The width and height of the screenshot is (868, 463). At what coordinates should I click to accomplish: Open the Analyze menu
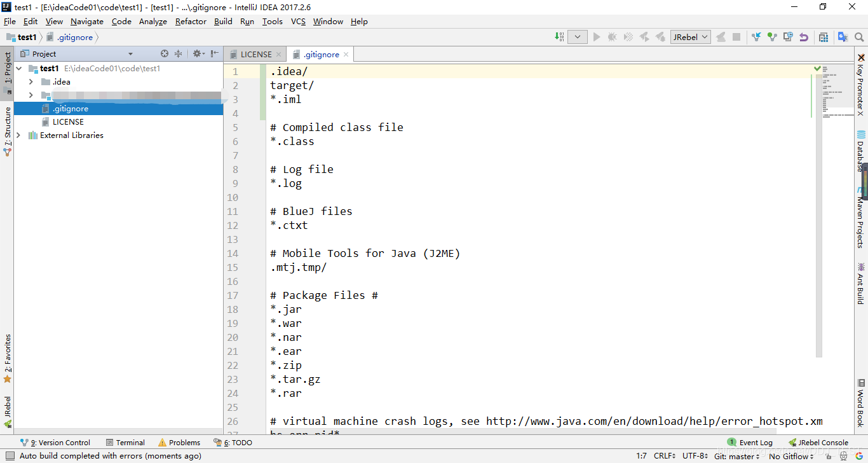tap(153, 21)
